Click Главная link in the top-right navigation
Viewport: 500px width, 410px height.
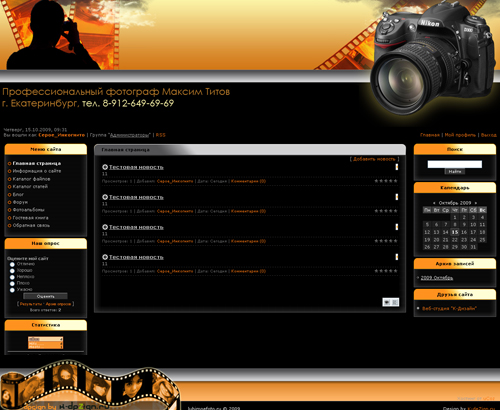click(x=430, y=135)
